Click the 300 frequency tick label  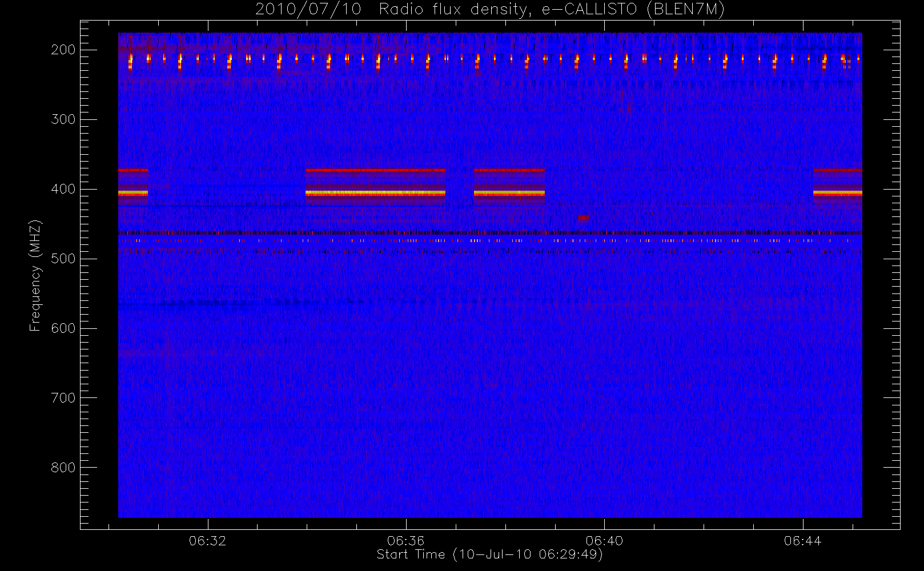click(x=63, y=119)
